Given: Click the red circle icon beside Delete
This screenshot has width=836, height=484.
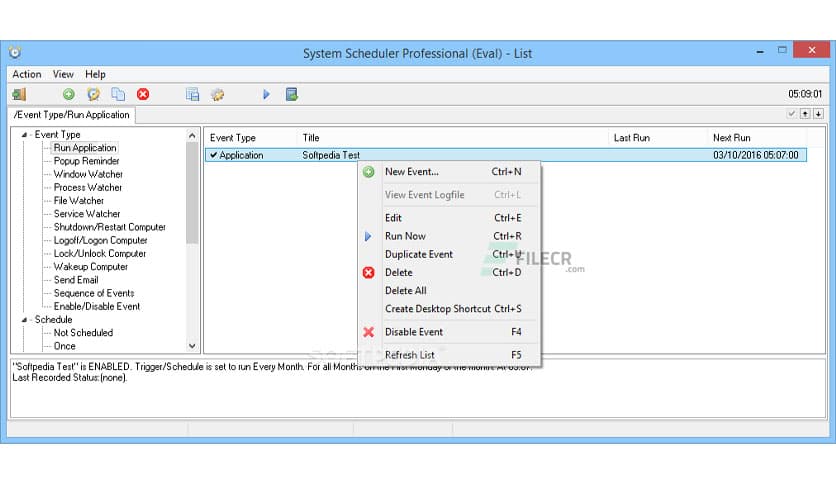Looking at the screenshot, I should pos(368,272).
